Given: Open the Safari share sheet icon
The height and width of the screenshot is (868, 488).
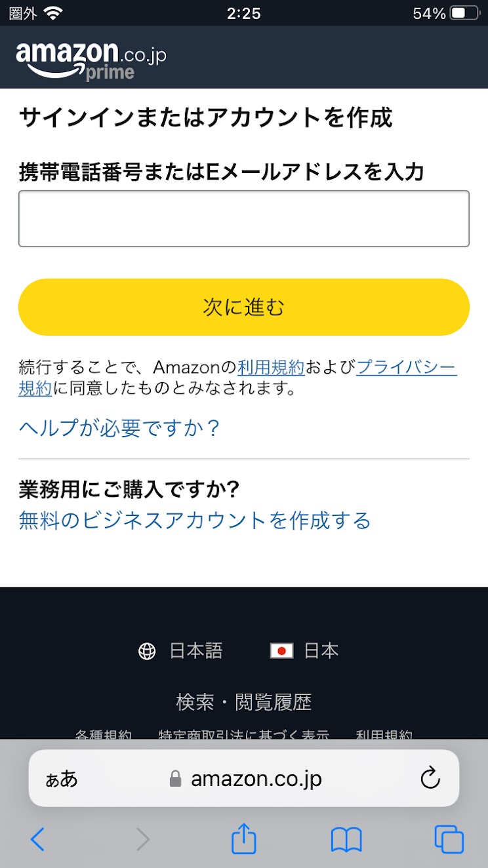Looking at the screenshot, I should (x=244, y=839).
